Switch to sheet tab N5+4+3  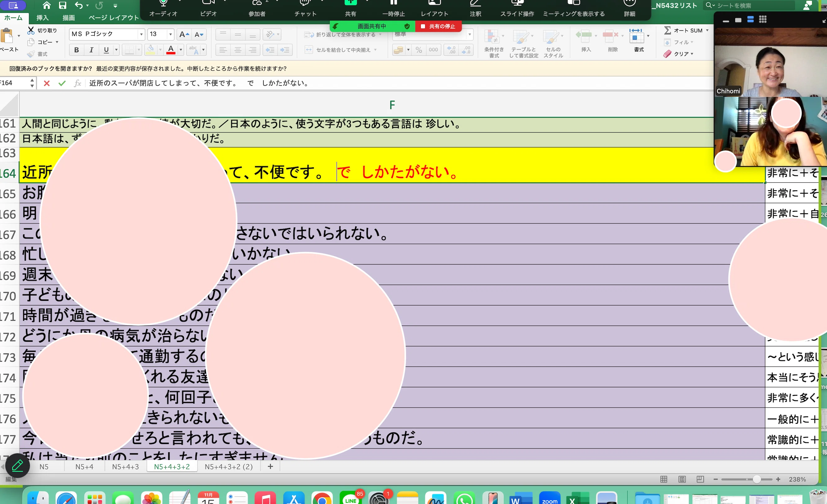pyautogui.click(x=125, y=467)
